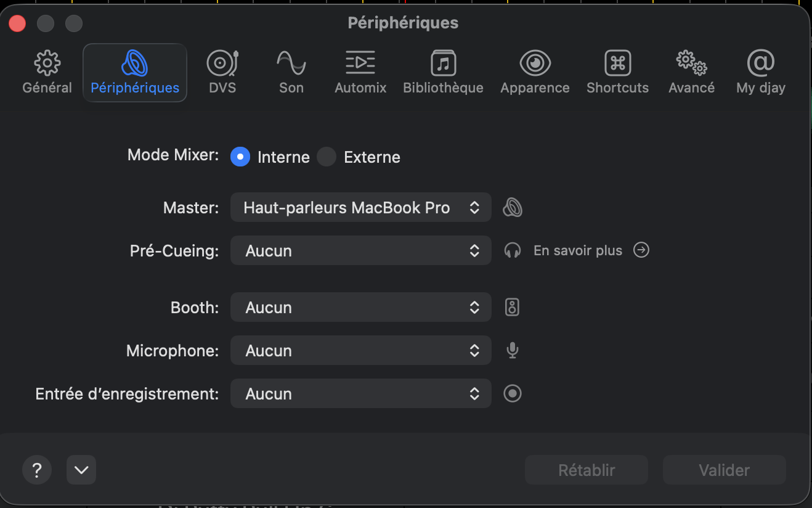The width and height of the screenshot is (812, 508).
Task: Click the Rétablir button
Action: click(586, 470)
